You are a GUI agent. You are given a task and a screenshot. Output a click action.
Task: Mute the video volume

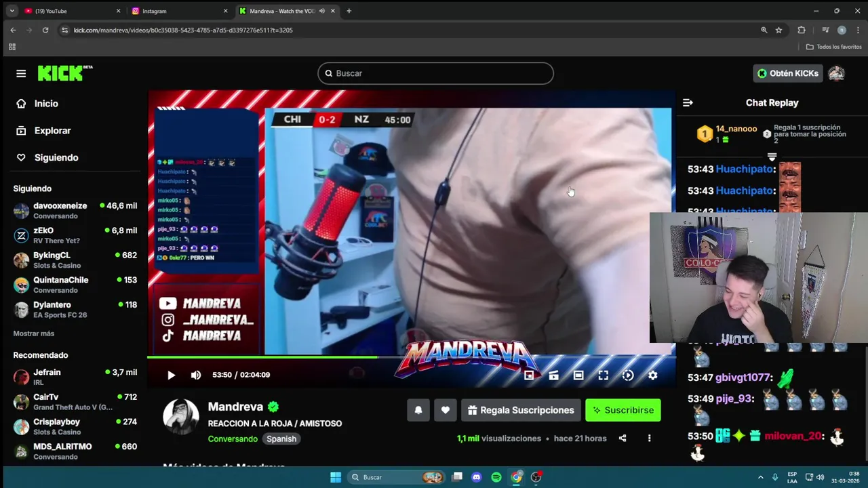pos(196,375)
